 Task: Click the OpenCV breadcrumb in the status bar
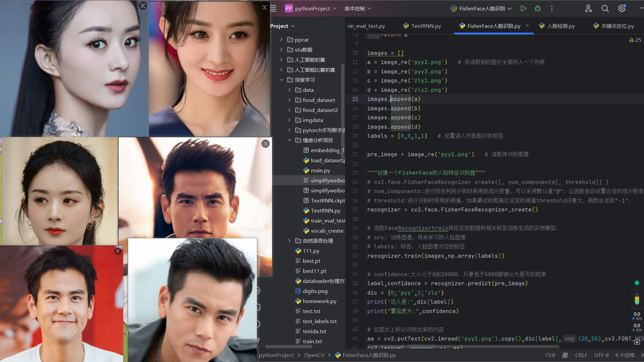pos(314,355)
